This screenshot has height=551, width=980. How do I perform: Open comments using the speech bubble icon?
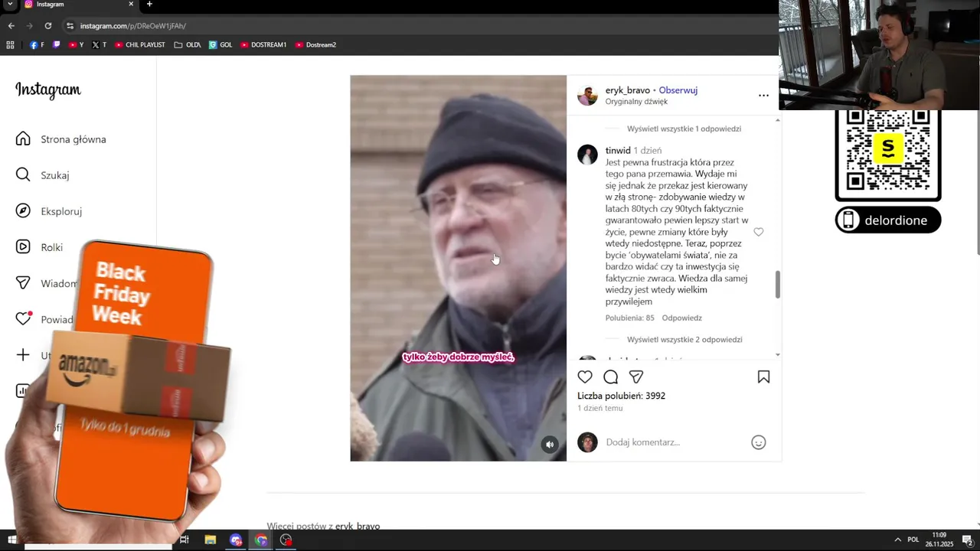[610, 377]
